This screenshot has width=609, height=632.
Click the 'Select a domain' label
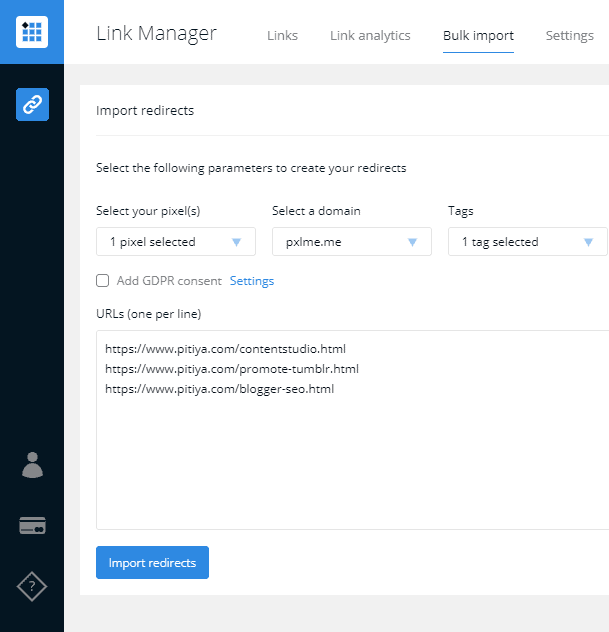[316, 211]
